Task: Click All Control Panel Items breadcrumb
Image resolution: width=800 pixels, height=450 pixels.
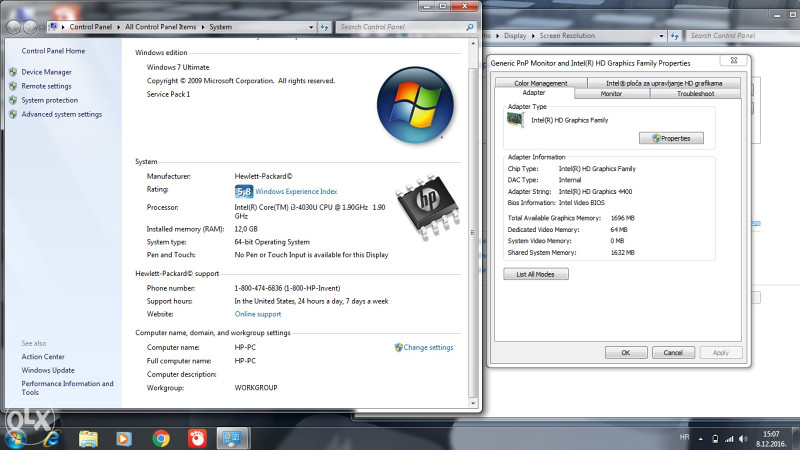Action: [x=161, y=27]
